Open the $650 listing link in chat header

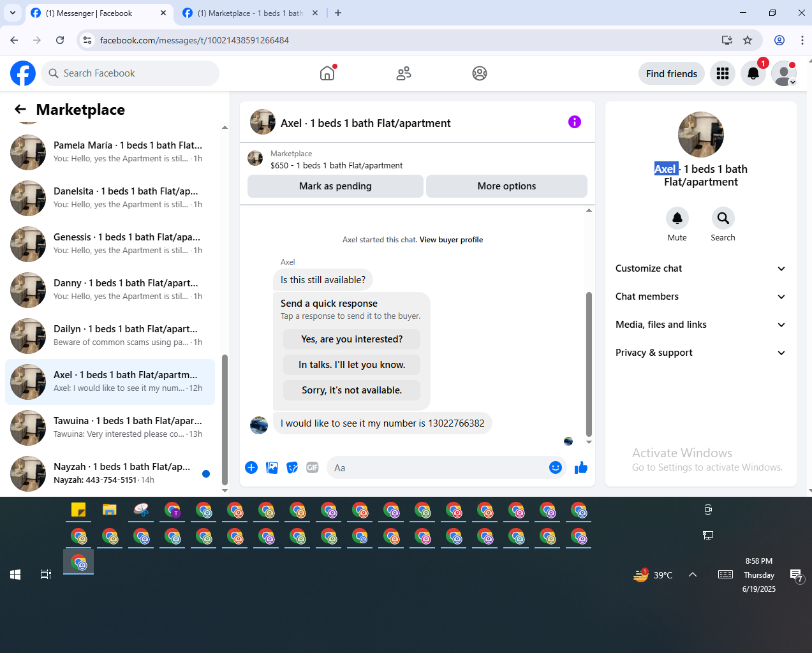pos(336,165)
